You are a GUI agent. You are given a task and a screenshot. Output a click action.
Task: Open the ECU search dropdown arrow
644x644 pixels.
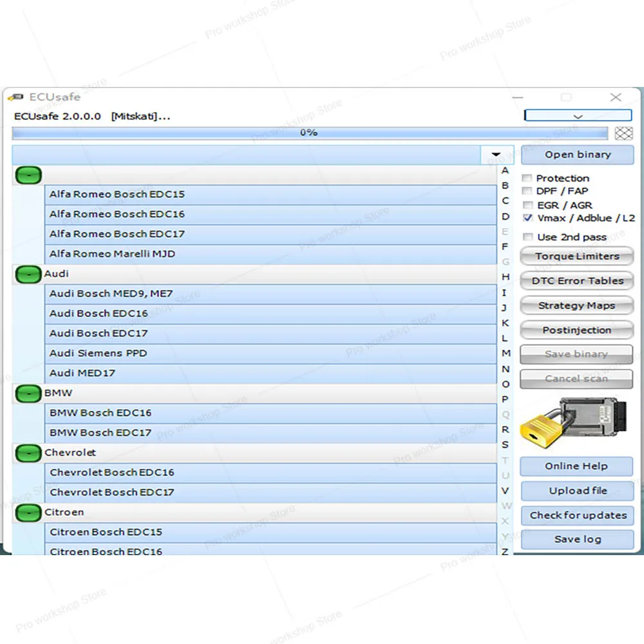click(496, 155)
